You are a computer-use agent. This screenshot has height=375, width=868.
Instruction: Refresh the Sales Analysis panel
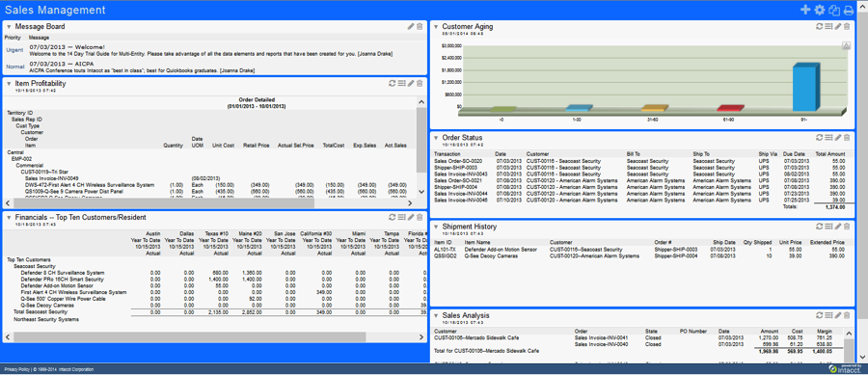pyautogui.click(x=819, y=315)
